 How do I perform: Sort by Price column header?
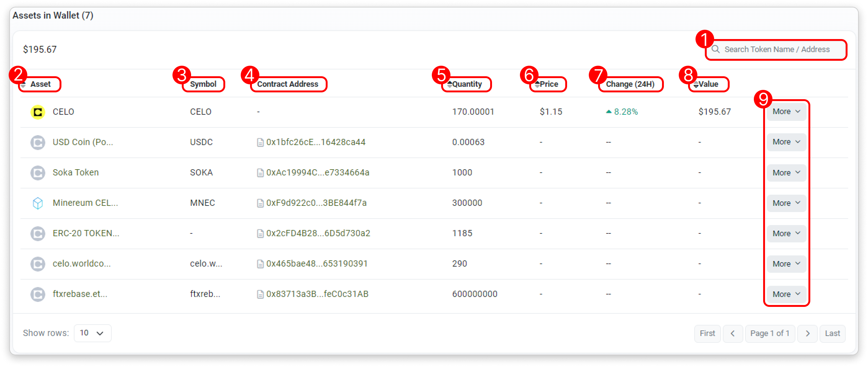pyautogui.click(x=548, y=84)
